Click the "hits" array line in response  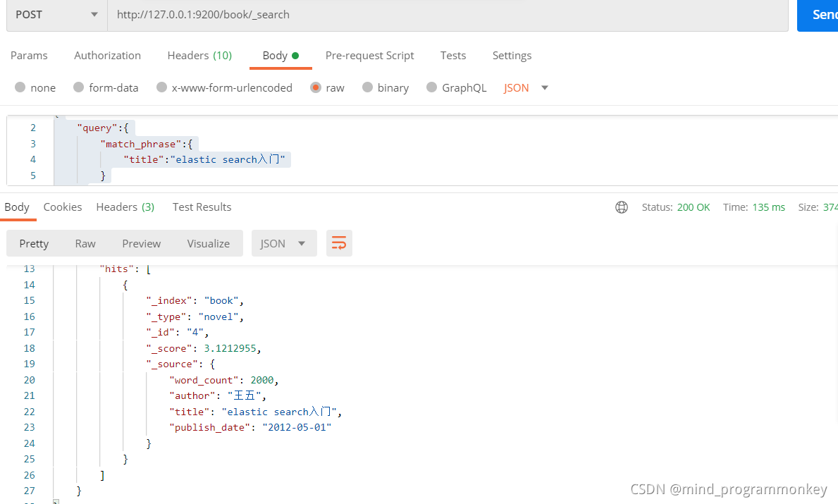click(x=125, y=269)
